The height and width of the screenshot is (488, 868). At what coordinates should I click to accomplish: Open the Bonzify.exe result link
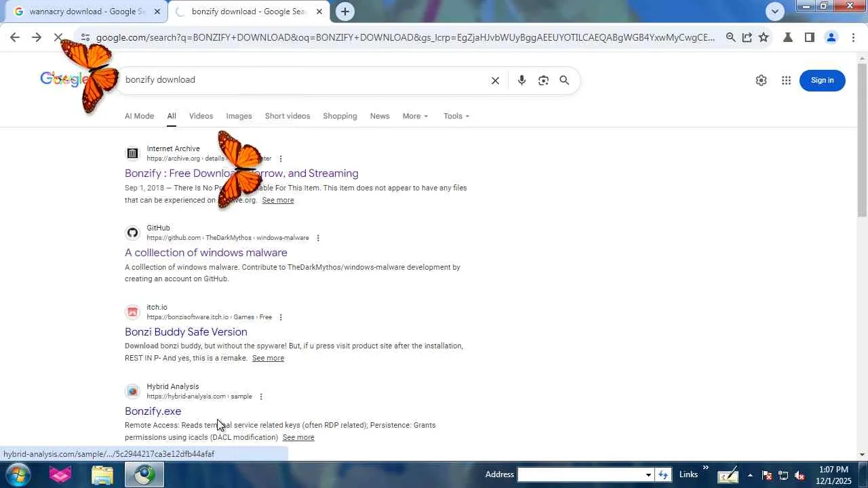coord(153,411)
